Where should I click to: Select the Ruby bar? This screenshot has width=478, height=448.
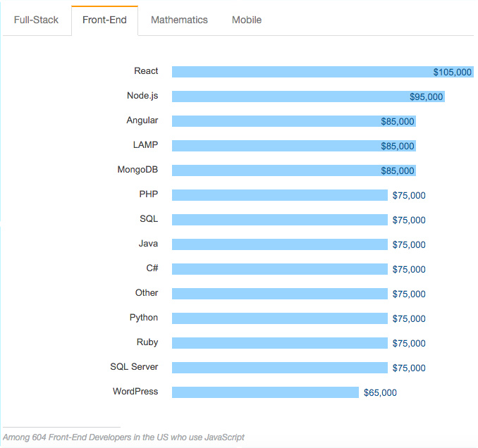click(280, 343)
